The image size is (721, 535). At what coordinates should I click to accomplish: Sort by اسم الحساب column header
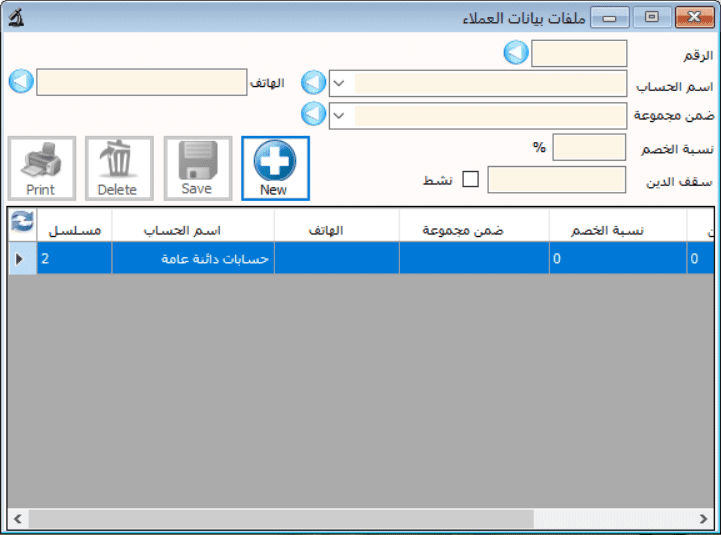click(192, 230)
